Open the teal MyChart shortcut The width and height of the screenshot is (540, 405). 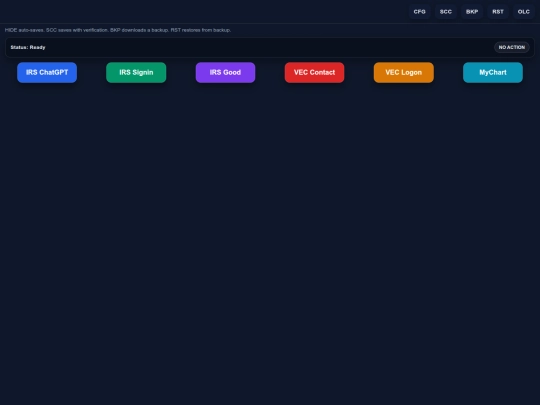(493, 72)
